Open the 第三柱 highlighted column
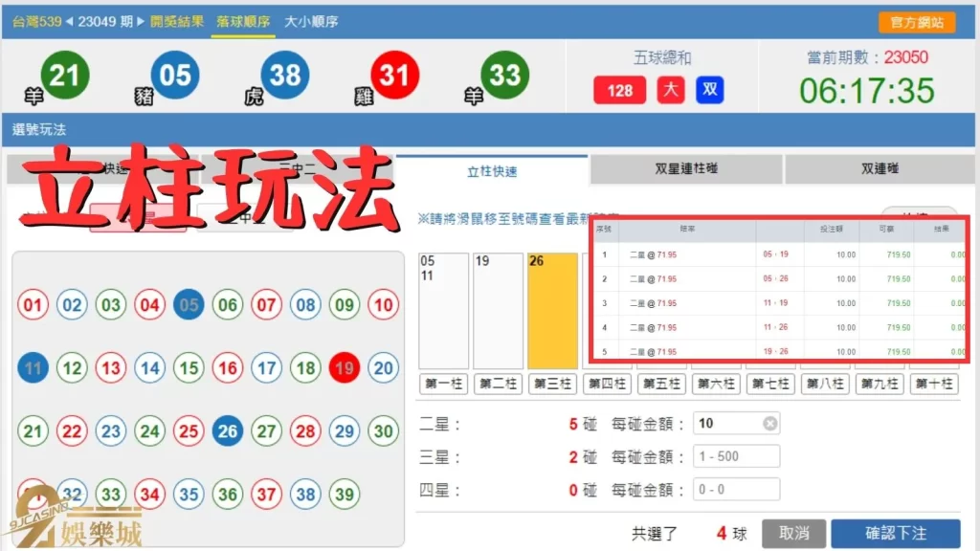 coord(551,384)
